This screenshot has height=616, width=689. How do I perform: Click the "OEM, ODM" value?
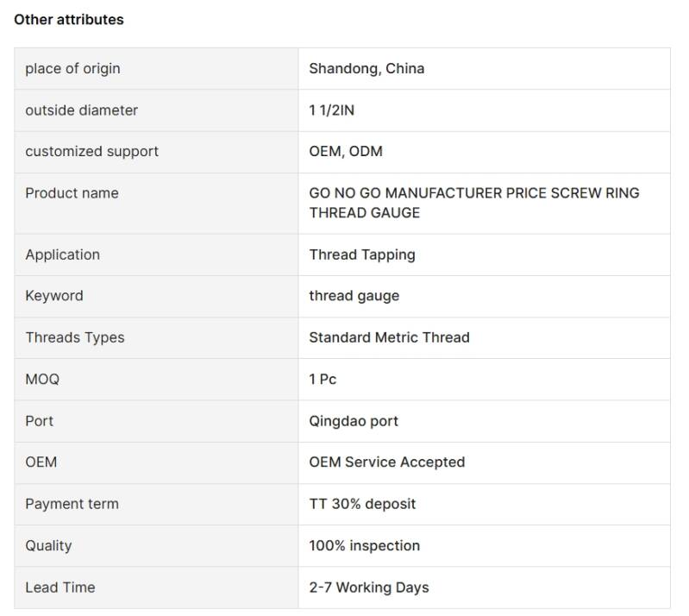346,151
